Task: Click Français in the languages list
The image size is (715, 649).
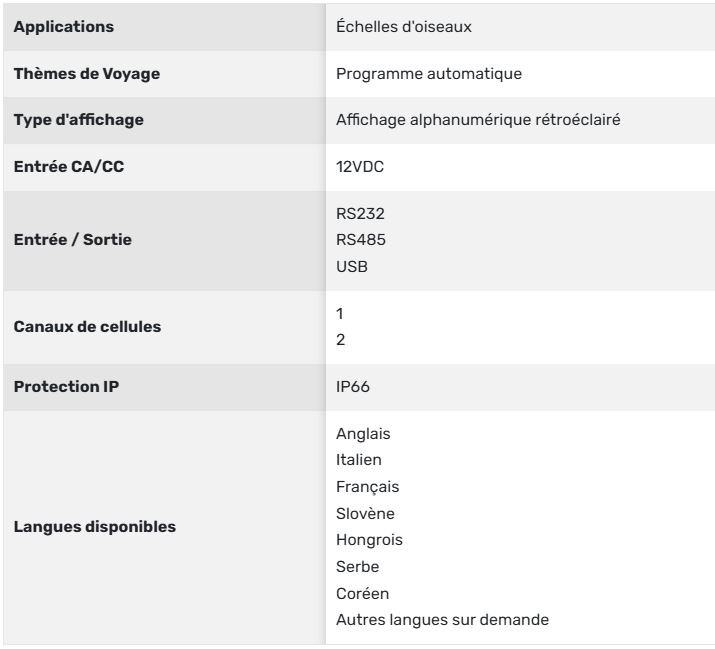Action: pyautogui.click(x=366, y=487)
